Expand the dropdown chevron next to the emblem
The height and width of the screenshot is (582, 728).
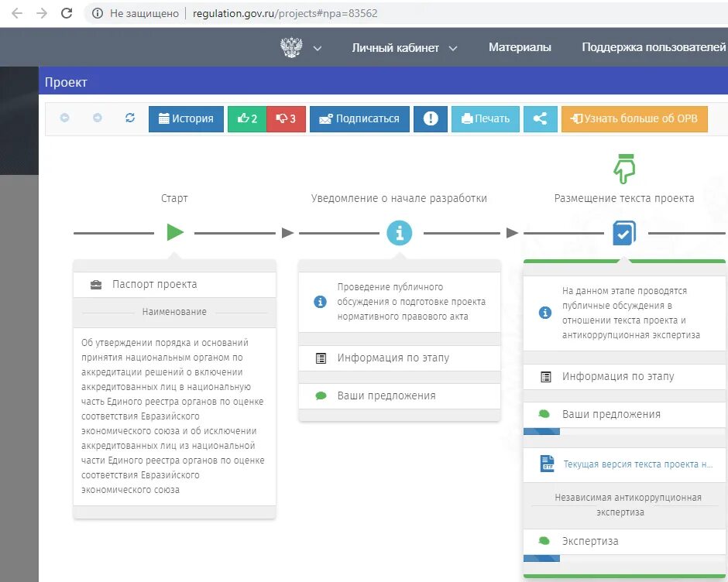click(317, 48)
